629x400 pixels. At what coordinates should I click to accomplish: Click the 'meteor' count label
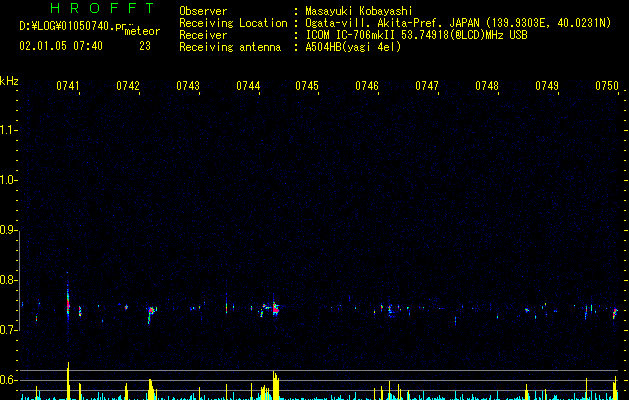[142, 31]
